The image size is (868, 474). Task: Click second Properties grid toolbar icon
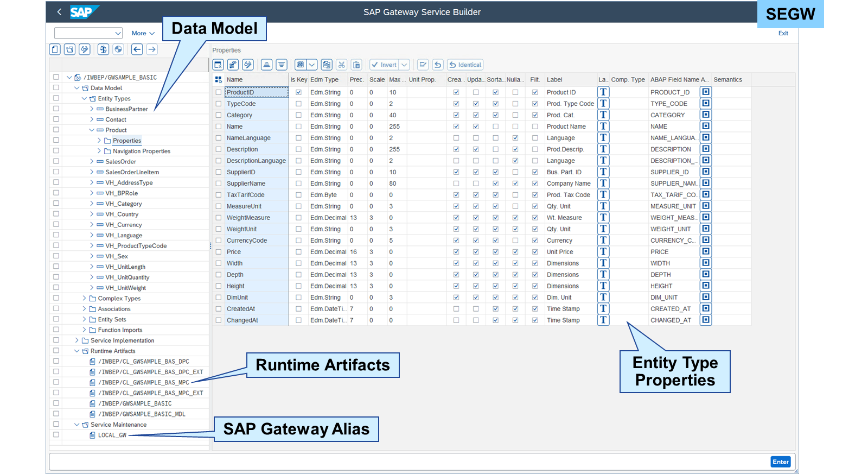click(x=233, y=65)
